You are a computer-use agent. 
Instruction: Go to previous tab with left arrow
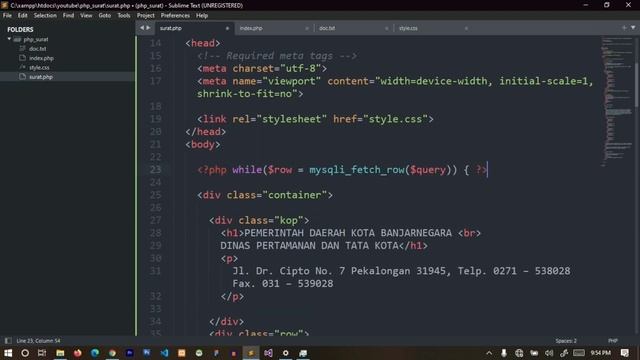click(x=142, y=28)
